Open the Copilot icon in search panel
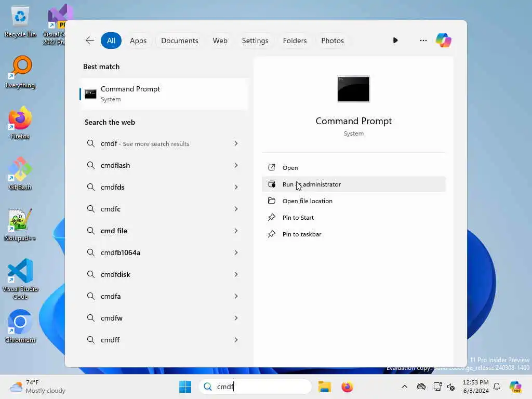Image resolution: width=532 pixels, height=399 pixels. point(444,41)
